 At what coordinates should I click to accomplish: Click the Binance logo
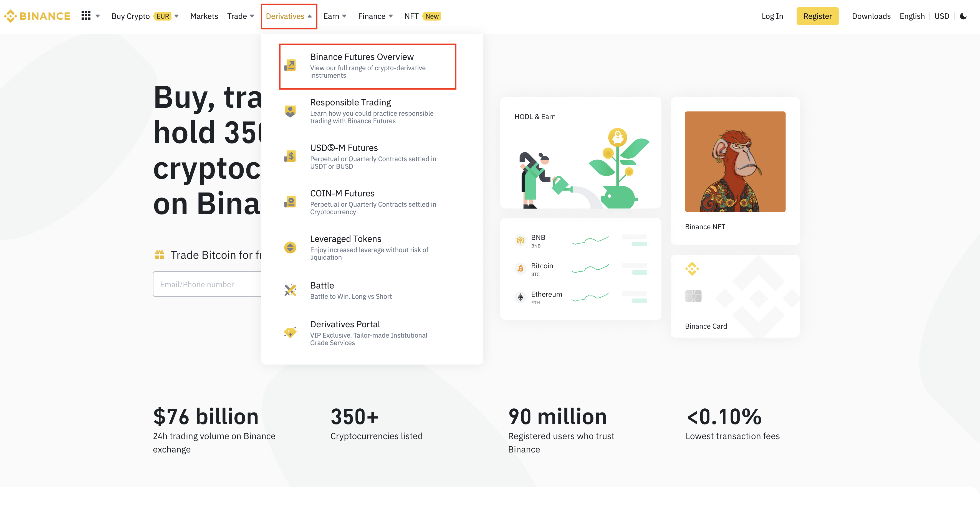click(37, 16)
